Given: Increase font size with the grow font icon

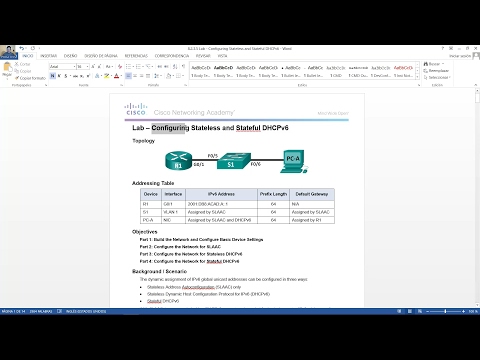Looking at the screenshot, I should pyautogui.click(x=93, y=67).
